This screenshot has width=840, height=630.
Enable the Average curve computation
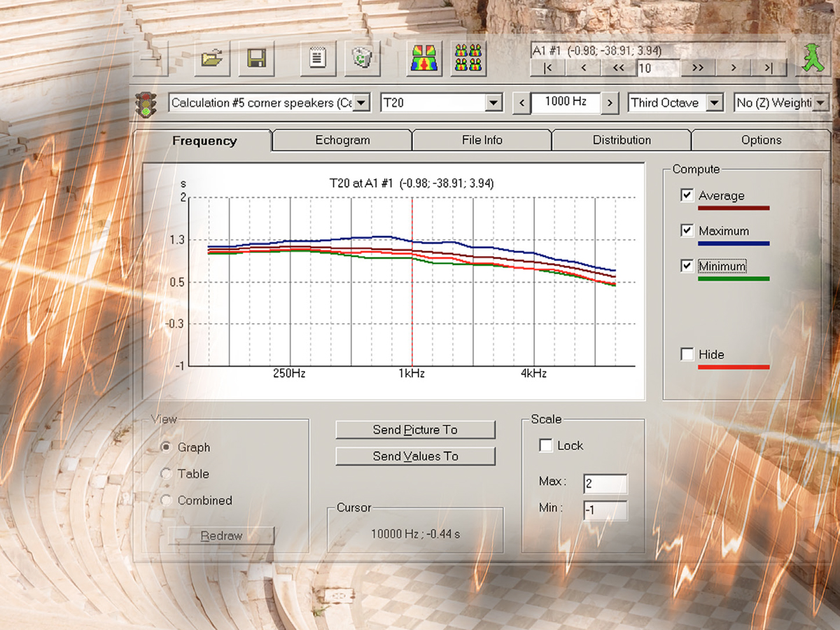[x=687, y=195]
